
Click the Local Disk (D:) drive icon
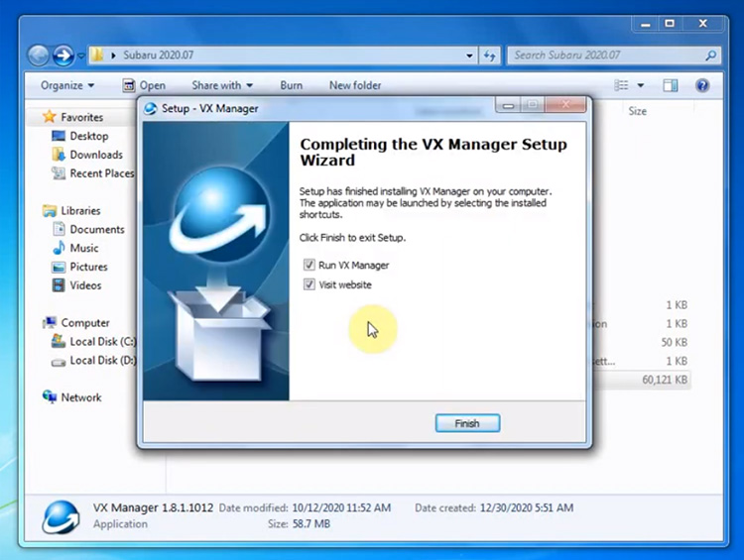(59, 363)
